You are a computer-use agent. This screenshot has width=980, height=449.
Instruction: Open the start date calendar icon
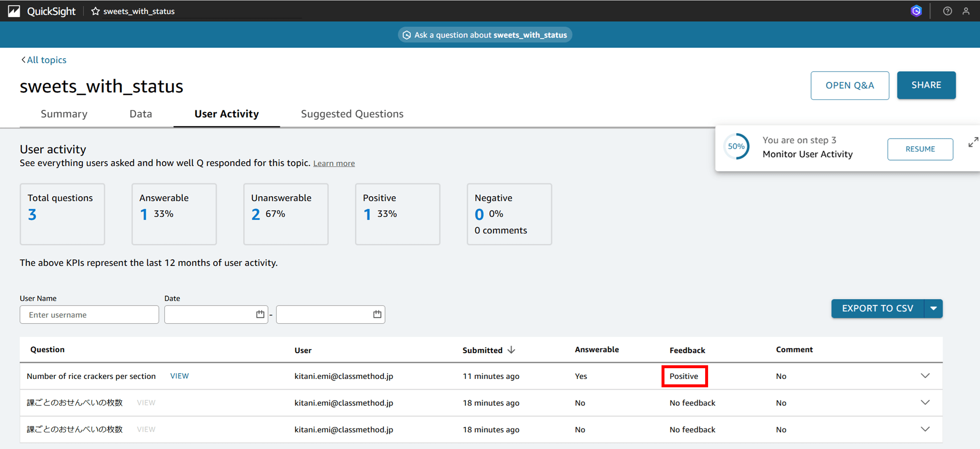(x=260, y=314)
